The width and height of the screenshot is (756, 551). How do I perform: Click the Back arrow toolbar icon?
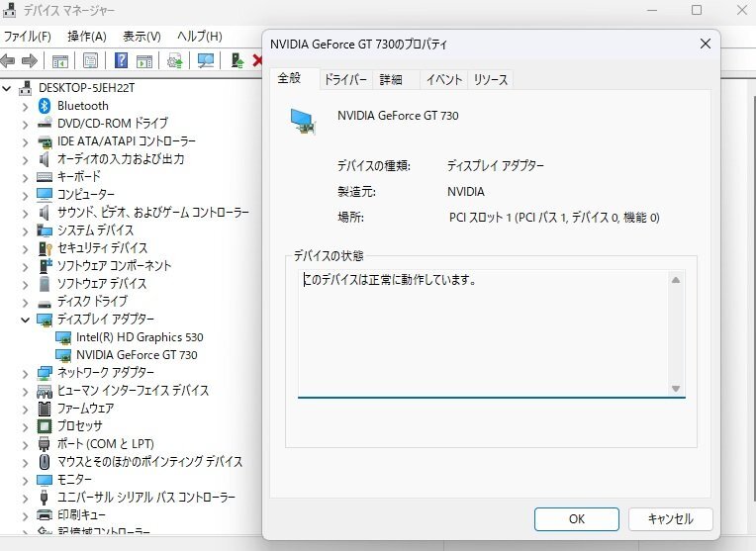click(8, 60)
